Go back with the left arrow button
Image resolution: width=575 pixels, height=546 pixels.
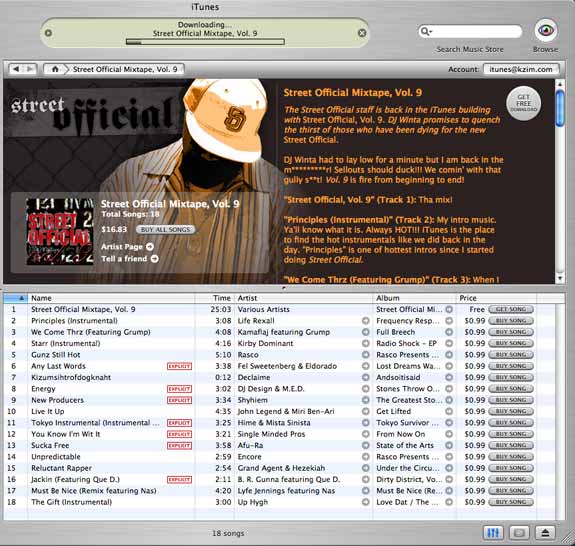pos(16,69)
